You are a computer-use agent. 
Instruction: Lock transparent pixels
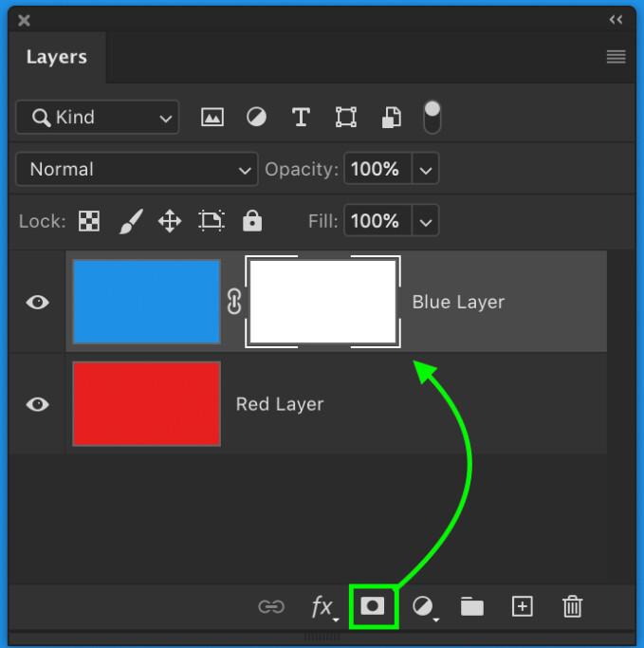pos(89,221)
